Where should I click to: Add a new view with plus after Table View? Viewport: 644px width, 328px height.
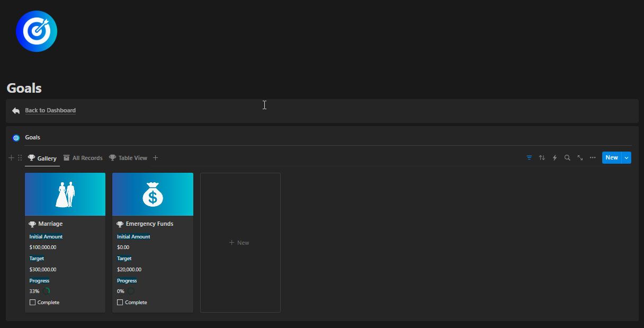(x=155, y=158)
